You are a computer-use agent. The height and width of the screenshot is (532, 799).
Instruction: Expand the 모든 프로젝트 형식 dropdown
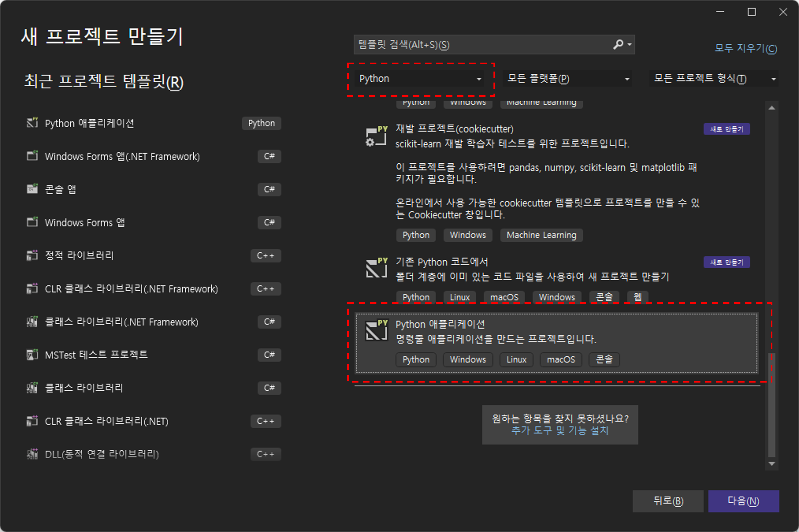(714, 79)
